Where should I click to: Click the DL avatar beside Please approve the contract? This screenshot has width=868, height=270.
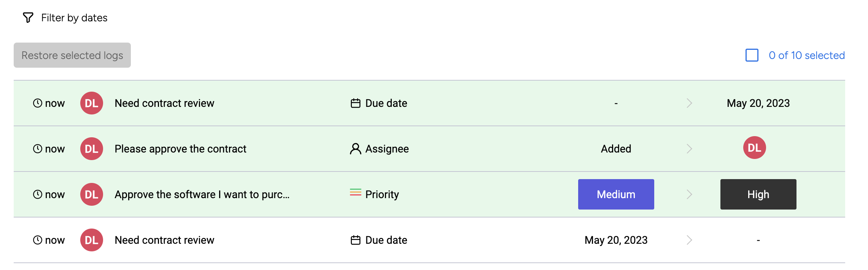pos(92,149)
